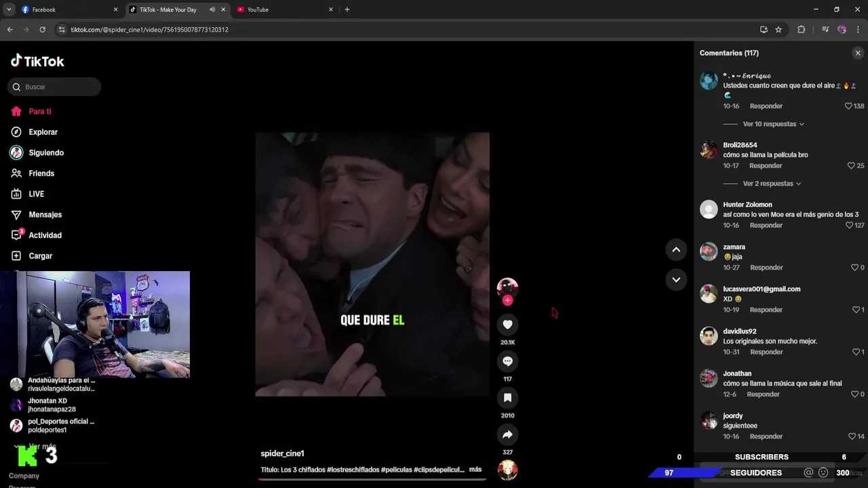Open the media control icon in toolbar
The height and width of the screenshot is (488, 868).
(x=825, y=30)
